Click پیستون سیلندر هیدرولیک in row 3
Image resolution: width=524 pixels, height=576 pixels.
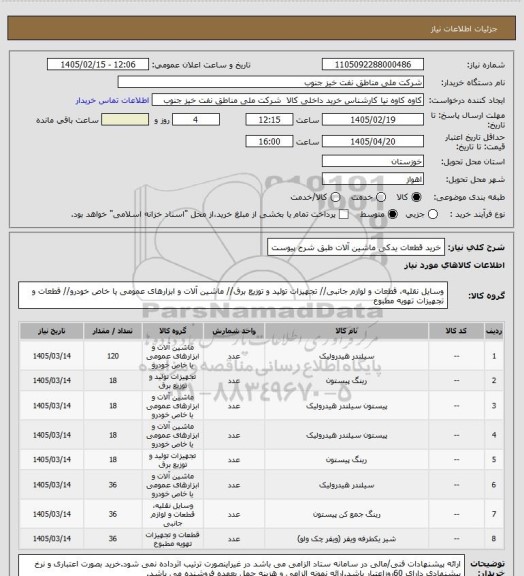pyautogui.click(x=346, y=406)
